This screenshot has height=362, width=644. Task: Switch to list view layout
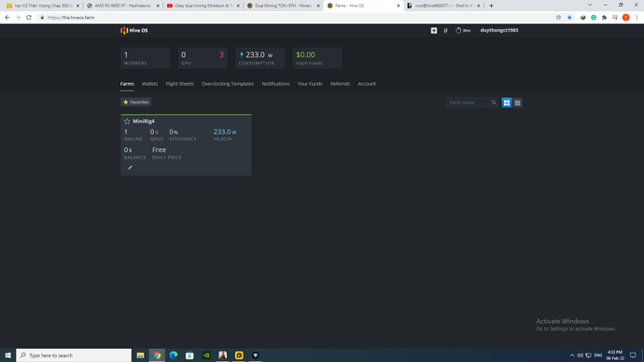tap(517, 103)
